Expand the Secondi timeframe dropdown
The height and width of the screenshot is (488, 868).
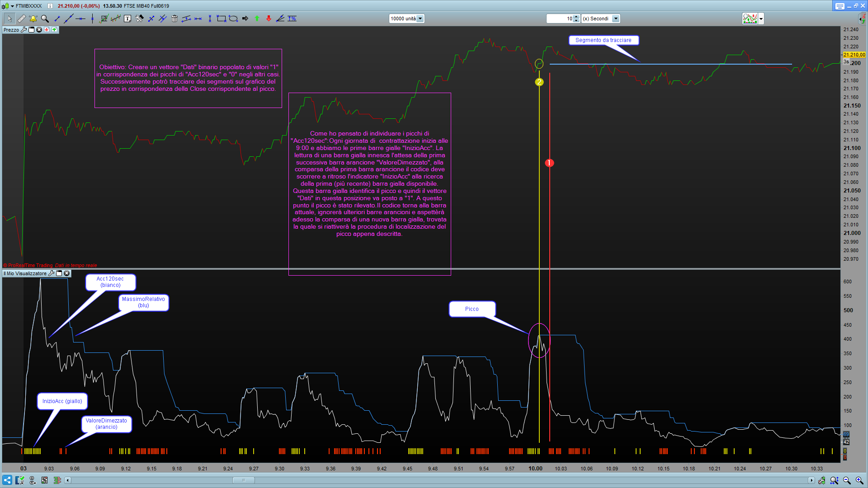click(616, 19)
